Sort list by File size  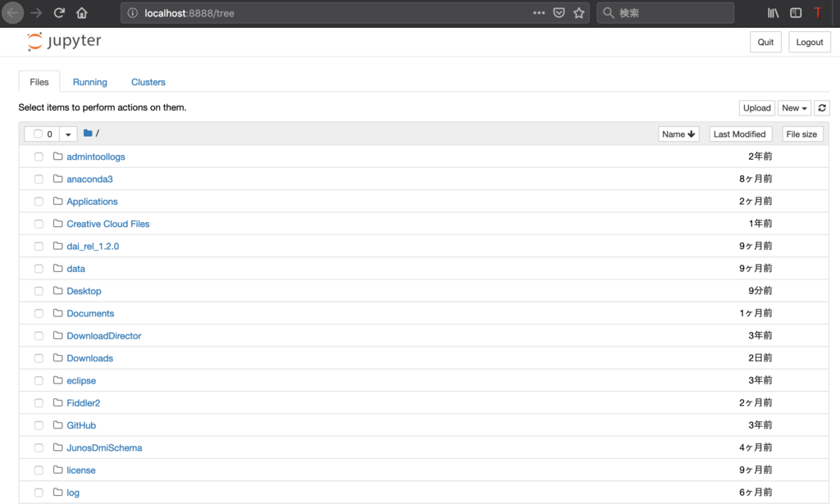tap(802, 134)
